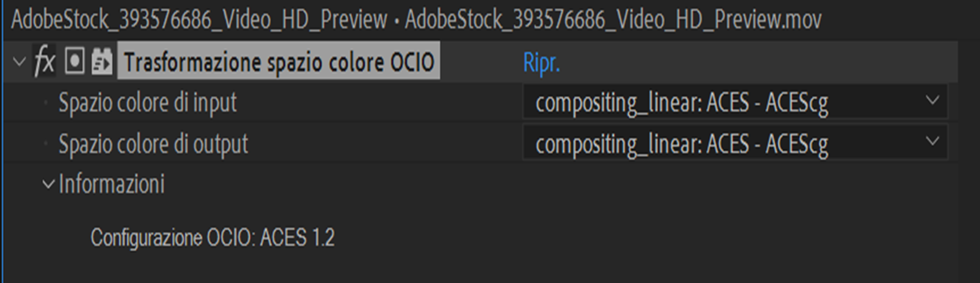Select the Informazioni group label
Image resolution: width=980 pixels, height=283 pixels.
pyautogui.click(x=112, y=184)
